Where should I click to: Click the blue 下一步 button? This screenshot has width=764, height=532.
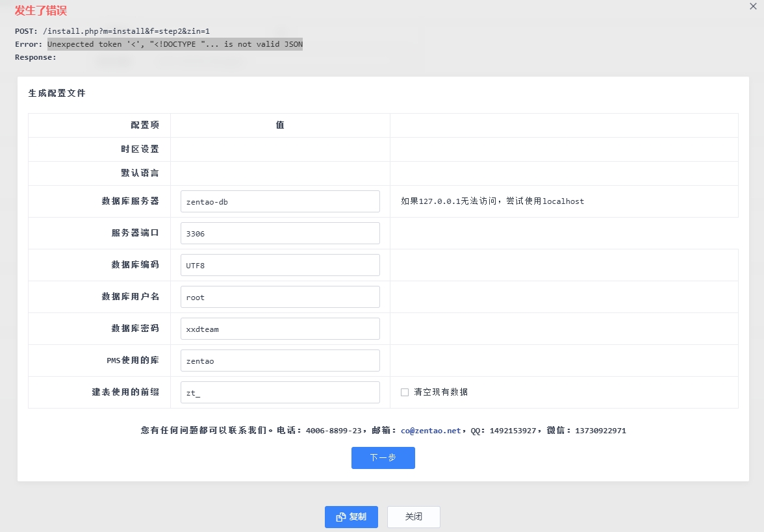point(383,458)
